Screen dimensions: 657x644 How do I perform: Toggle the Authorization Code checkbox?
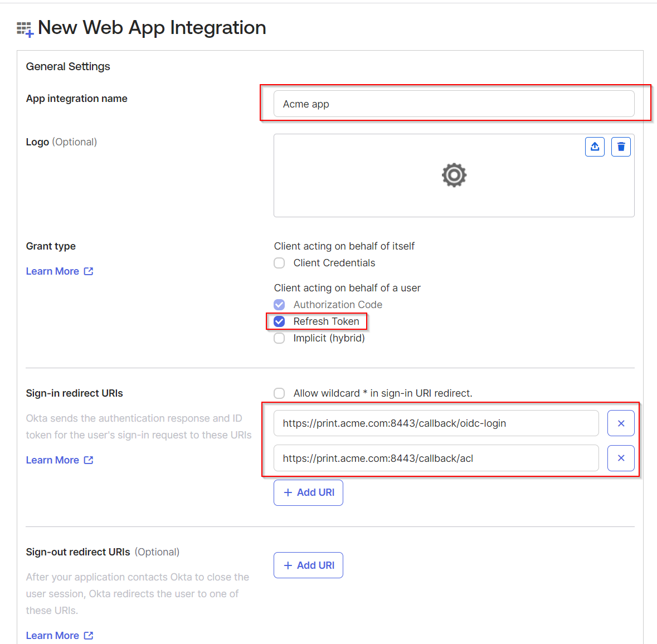(x=280, y=305)
